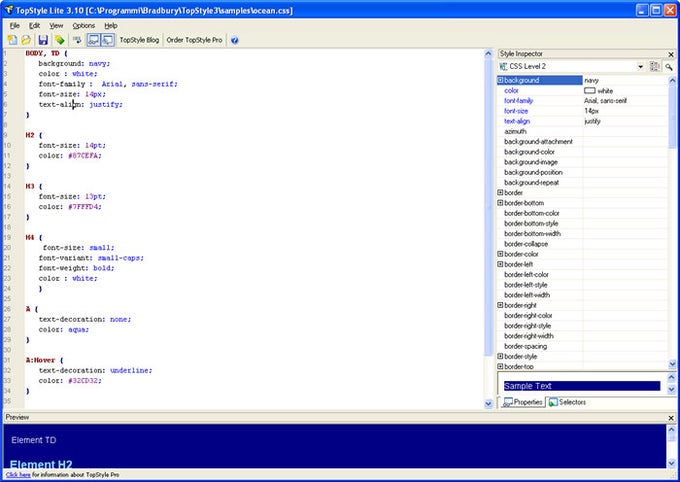Expand the border-bottom property node

500,203
